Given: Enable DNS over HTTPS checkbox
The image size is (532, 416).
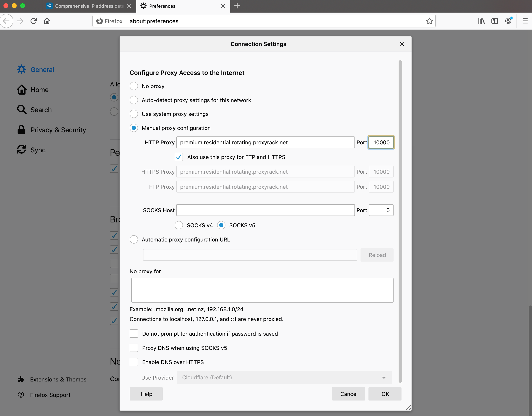Looking at the screenshot, I should [x=134, y=362].
